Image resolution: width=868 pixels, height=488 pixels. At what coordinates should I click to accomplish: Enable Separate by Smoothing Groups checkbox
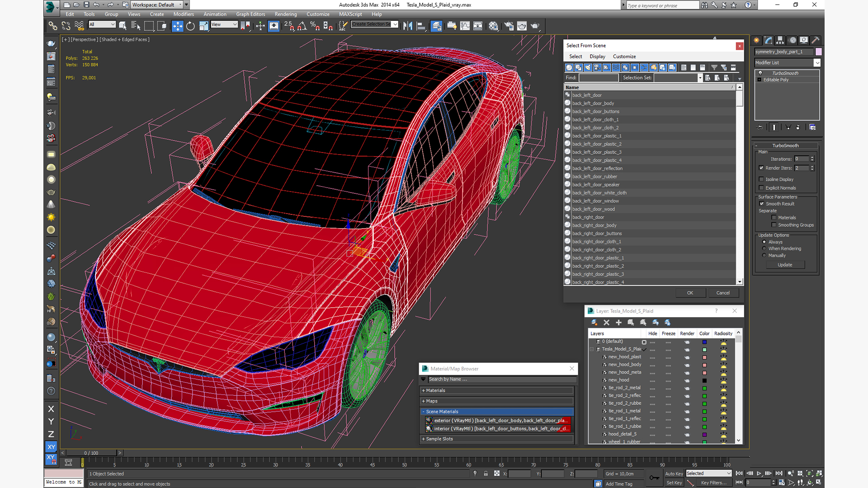tap(774, 225)
